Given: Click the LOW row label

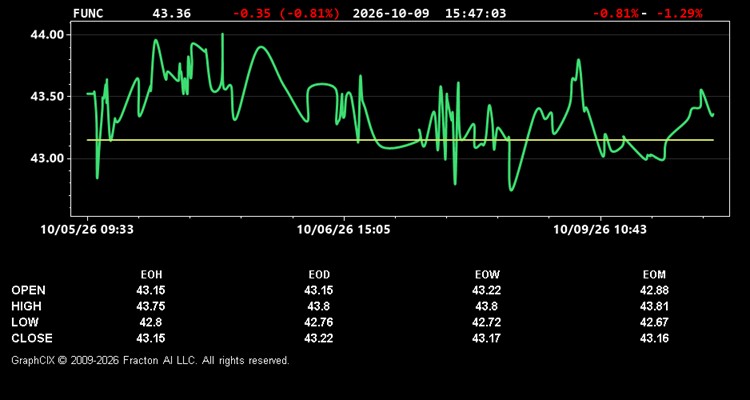Looking at the screenshot, I should tap(25, 322).
